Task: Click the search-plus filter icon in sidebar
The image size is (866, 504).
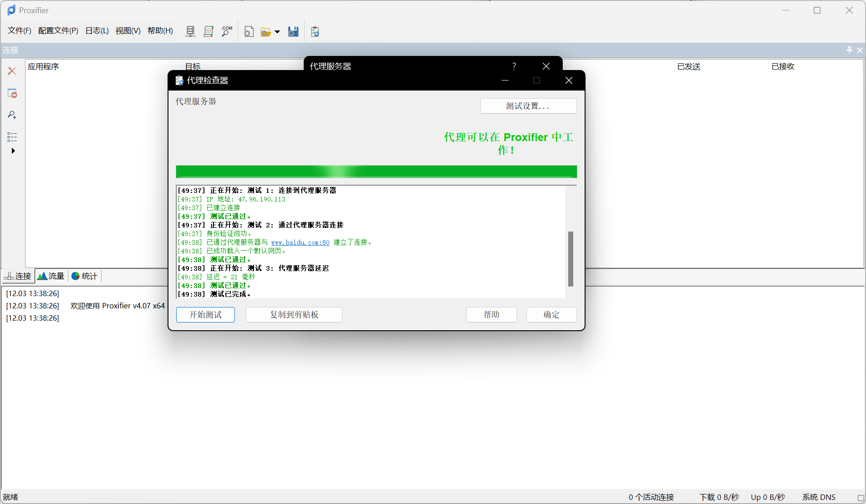Action: (x=12, y=115)
